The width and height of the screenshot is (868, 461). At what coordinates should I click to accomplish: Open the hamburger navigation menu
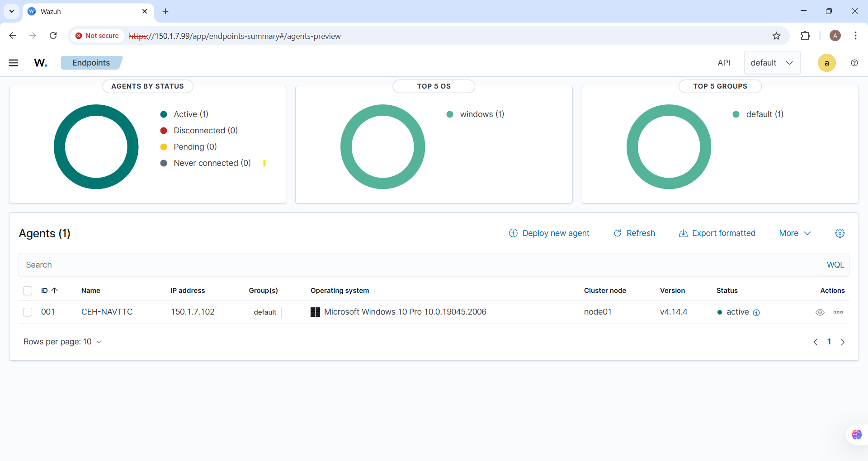click(x=14, y=63)
